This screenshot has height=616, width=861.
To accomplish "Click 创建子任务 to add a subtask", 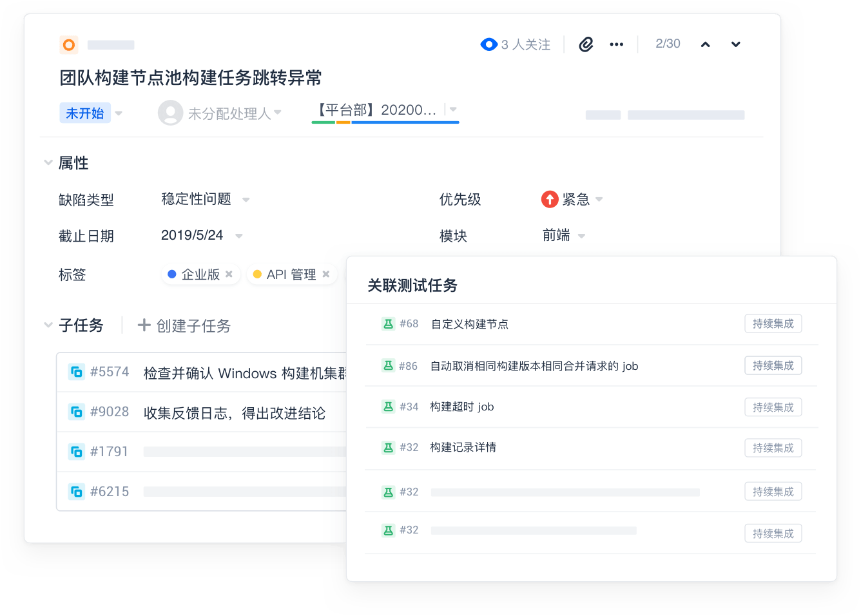I will tap(184, 325).
